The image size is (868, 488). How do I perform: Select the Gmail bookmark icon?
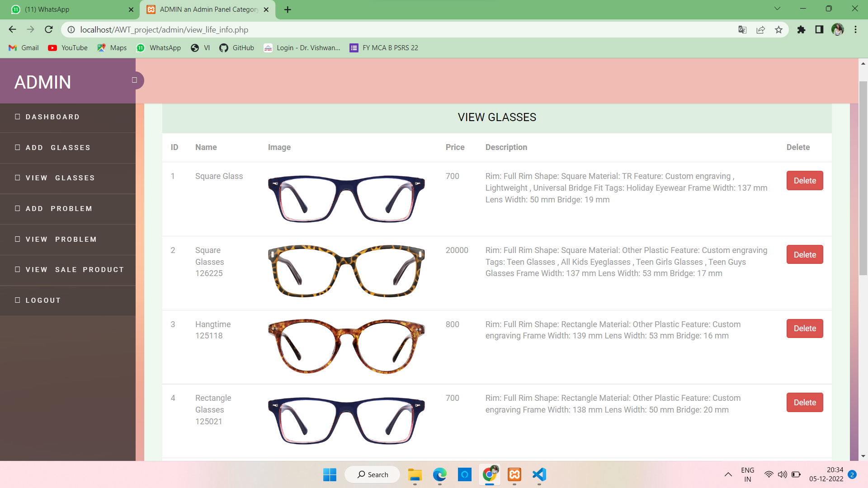(13, 48)
